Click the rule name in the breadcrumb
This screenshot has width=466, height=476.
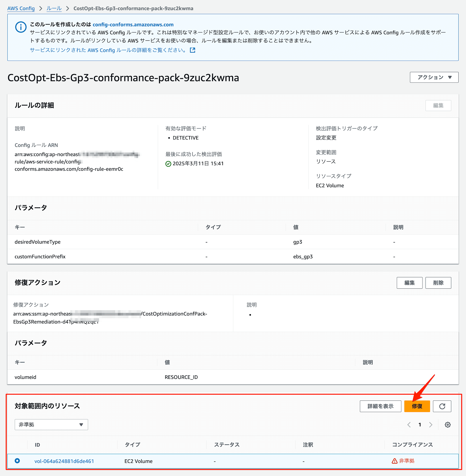tap(133, 8)
